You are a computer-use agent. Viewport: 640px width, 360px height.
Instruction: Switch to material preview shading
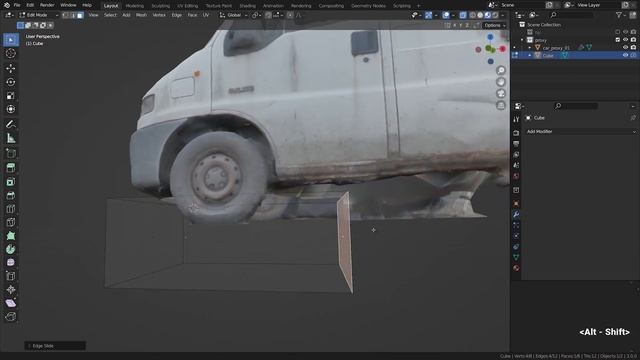[488, 15]
